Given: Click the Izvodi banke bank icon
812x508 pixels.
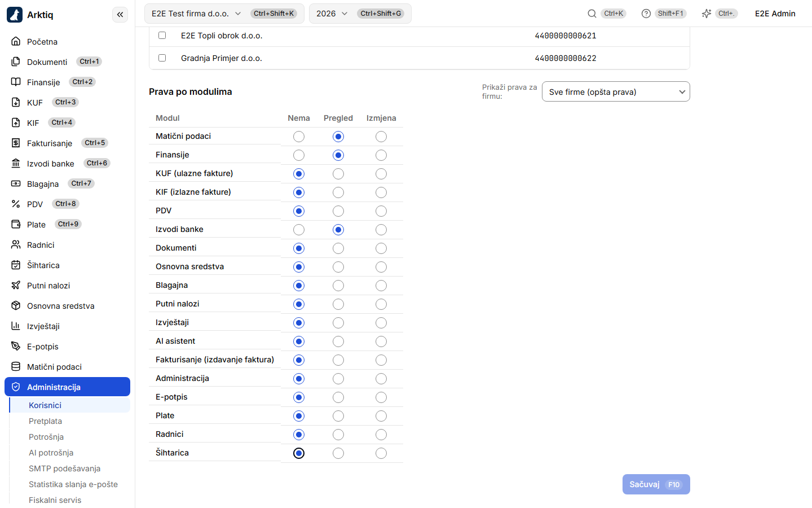Looking at the screenshot, I should pos(16,164).
